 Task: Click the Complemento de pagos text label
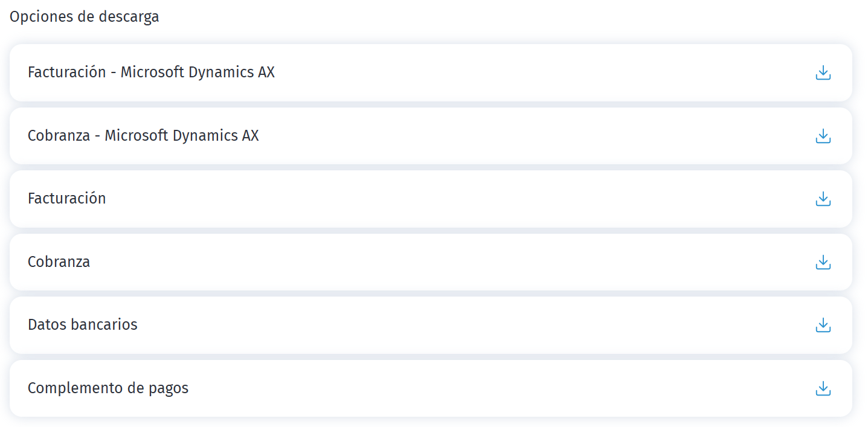coord(108,388)
